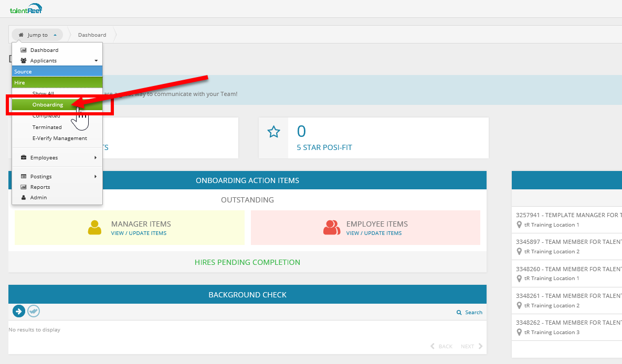This screenshot has height=364, width=622.
Task: Click the star icon beside 5 Star Posi-Fit
Action: 273,132
